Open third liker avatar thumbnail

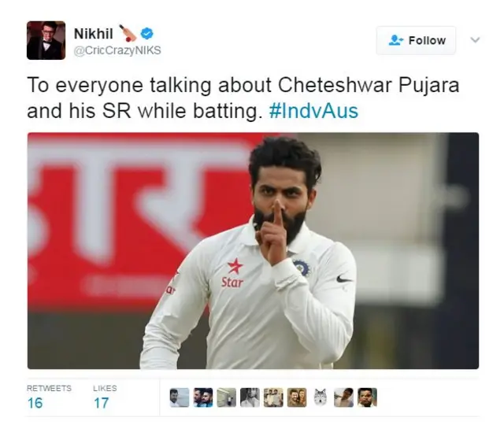pos(227,397)
